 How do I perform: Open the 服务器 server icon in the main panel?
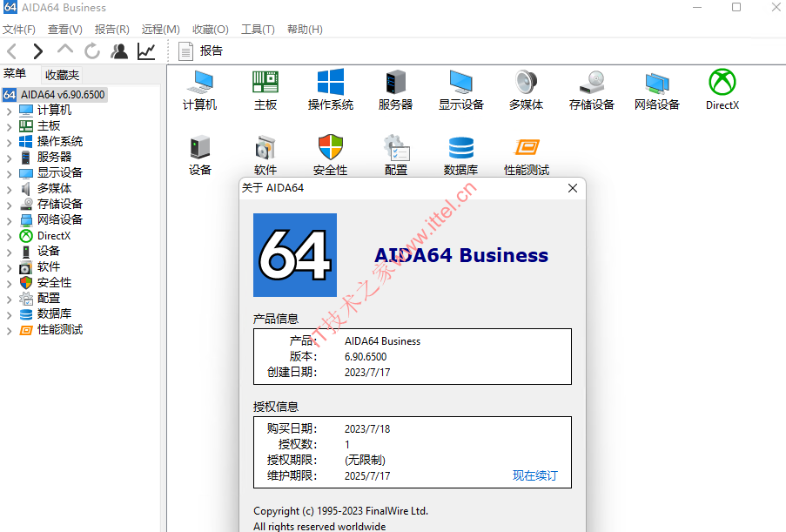tap(395, 90)
